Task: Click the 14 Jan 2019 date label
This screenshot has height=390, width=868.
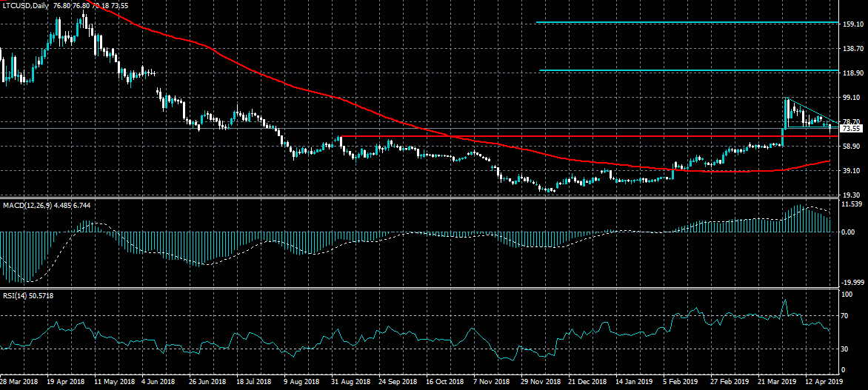Action: click(634, 383)
